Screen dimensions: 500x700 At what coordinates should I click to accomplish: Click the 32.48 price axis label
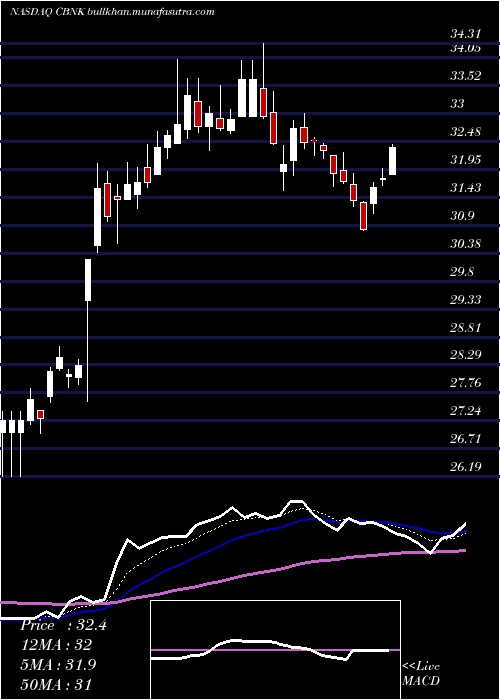[x=467, y=132]
